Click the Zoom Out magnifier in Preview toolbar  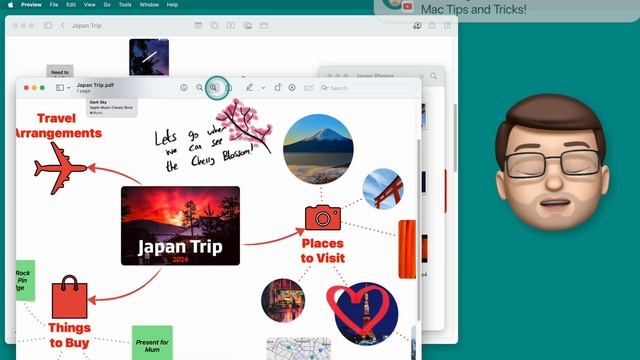point(199,87)
